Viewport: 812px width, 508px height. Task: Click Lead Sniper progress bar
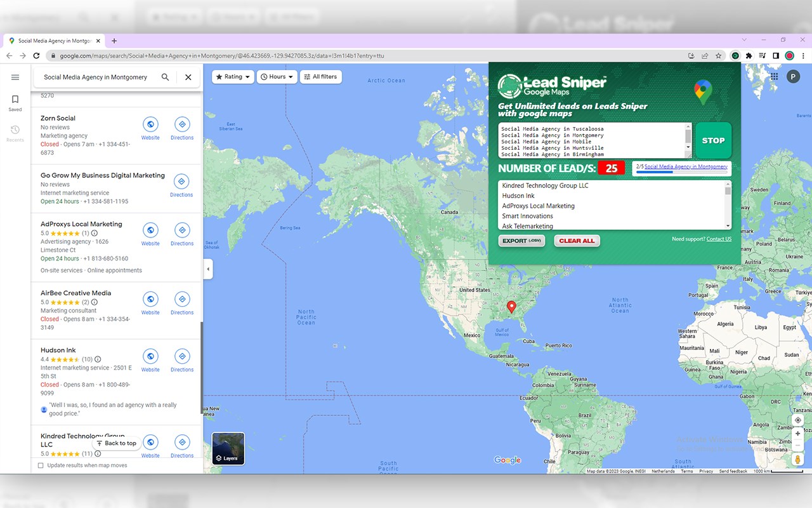(682, 171)
